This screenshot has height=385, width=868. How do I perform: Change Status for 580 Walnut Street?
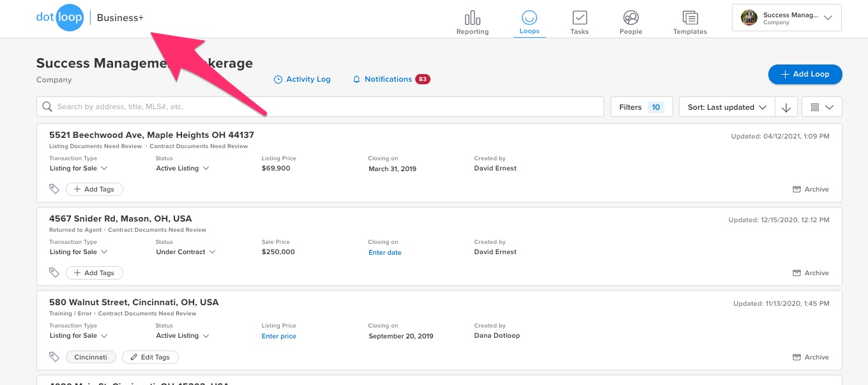tap(183, 336)
